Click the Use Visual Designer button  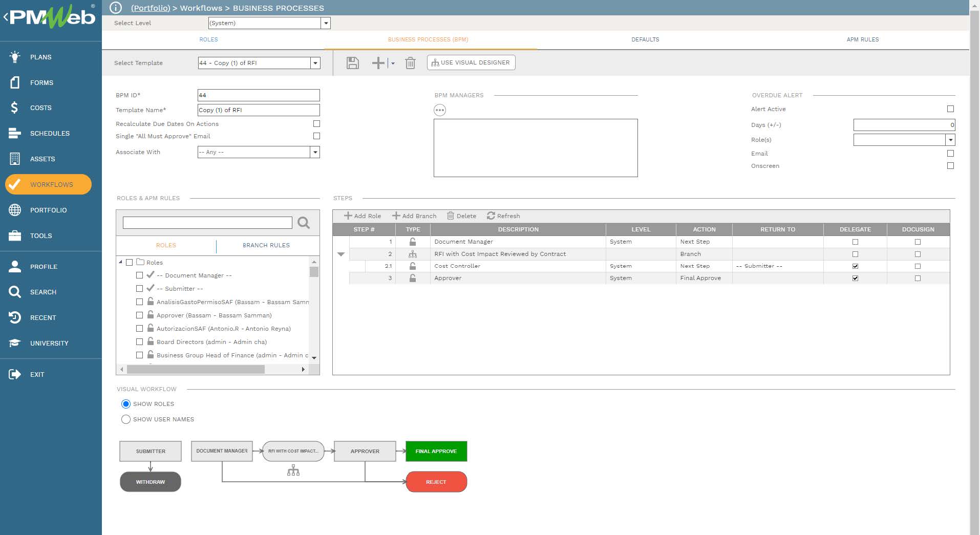pos(471,62)
